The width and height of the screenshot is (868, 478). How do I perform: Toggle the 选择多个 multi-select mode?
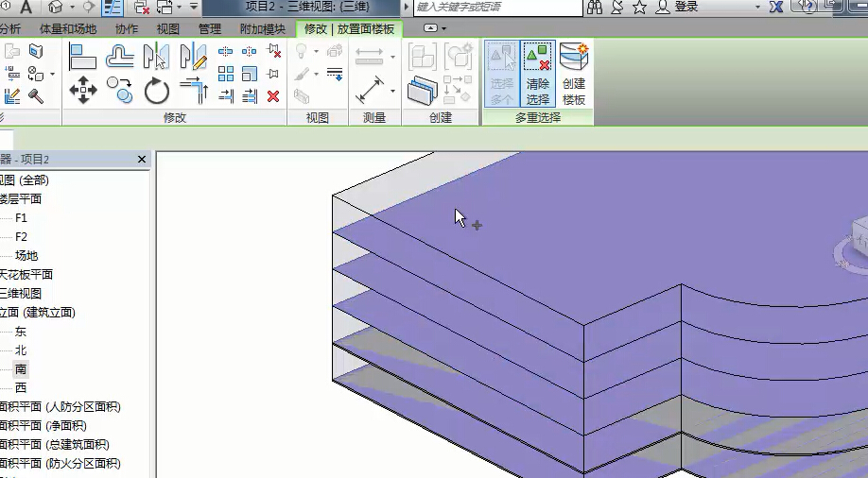500,74
